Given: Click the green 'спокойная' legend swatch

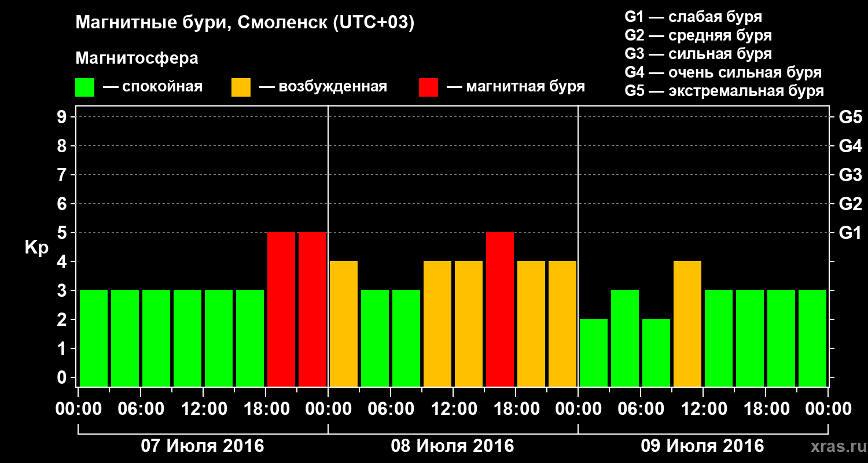Looking at the screenshot, I should 84,87.
